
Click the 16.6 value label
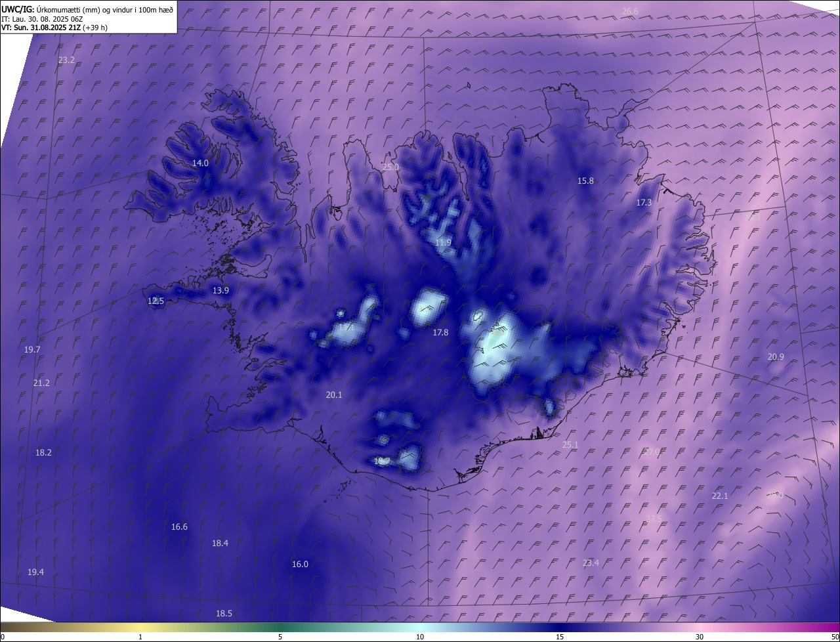[x=179, y=526]
